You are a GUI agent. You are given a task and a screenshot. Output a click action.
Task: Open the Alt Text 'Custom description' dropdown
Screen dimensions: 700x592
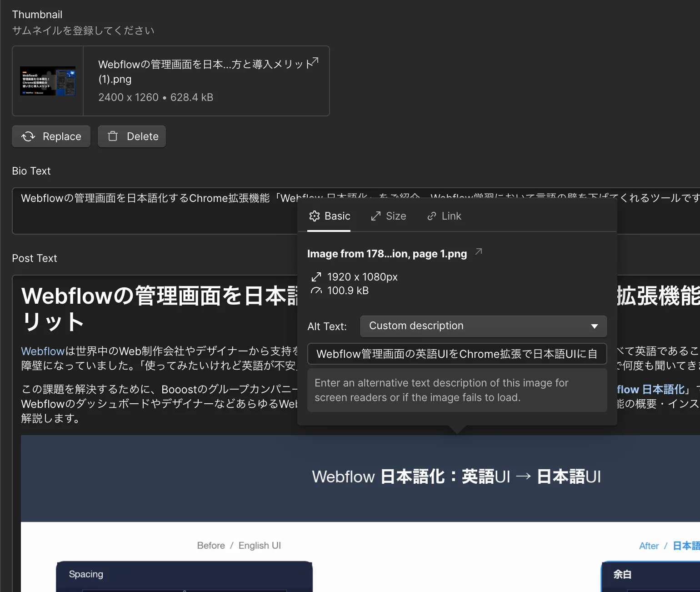[x=483, y=326]
